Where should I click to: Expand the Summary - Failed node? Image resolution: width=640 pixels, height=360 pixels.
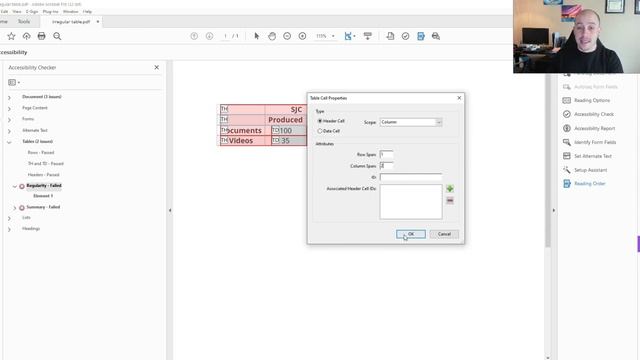(x=15, y=208)
